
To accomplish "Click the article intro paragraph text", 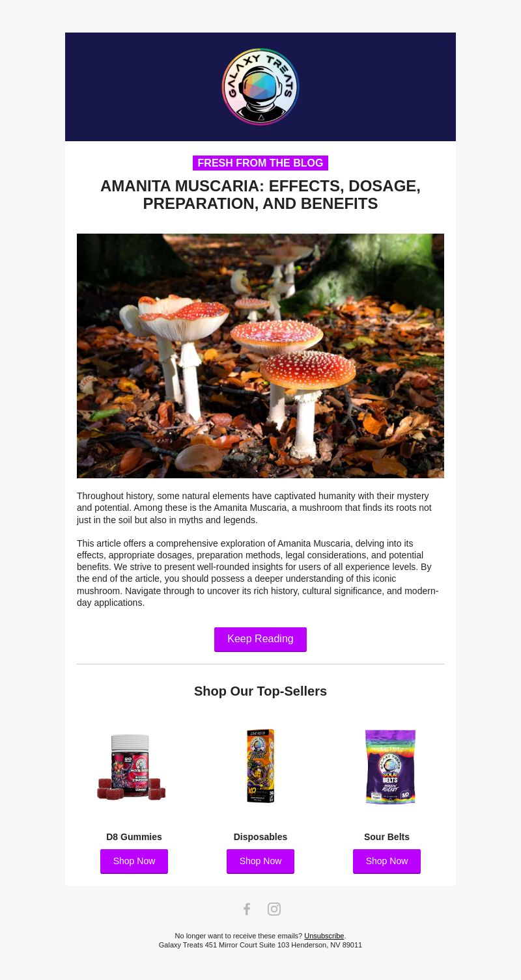I will [255, 508].
